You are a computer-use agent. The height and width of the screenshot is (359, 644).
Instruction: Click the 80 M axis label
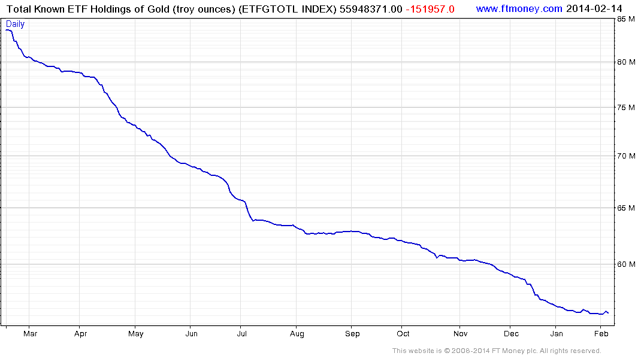626,62
